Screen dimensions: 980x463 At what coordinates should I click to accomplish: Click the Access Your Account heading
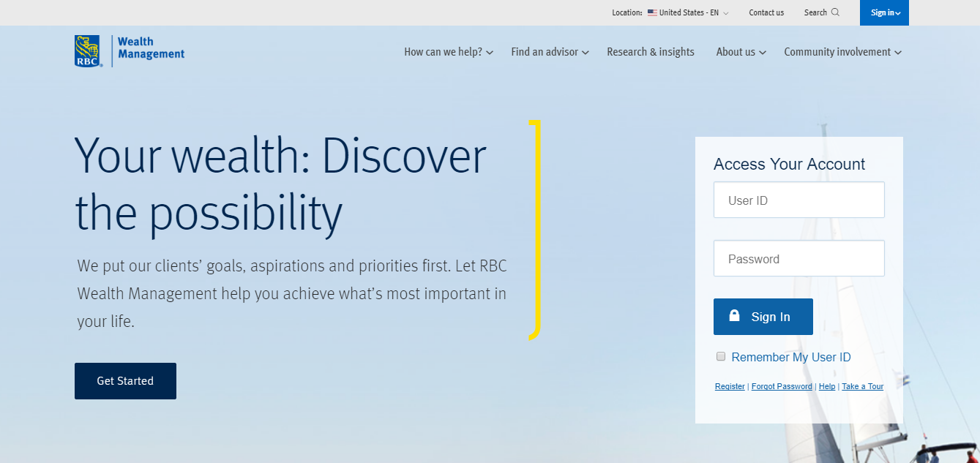(x=789, y=164)
